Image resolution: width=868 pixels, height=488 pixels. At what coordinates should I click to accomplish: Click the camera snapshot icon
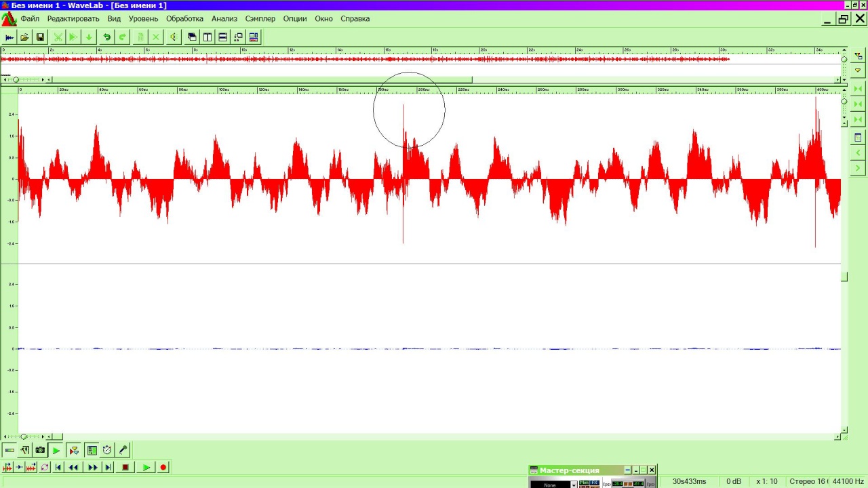[x=40, y=450]
